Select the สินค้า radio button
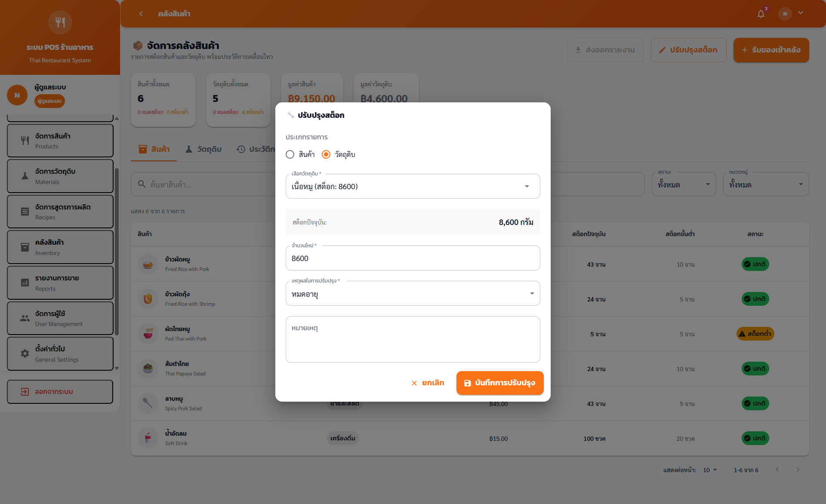The image size is (826, 504). [290, 154]
